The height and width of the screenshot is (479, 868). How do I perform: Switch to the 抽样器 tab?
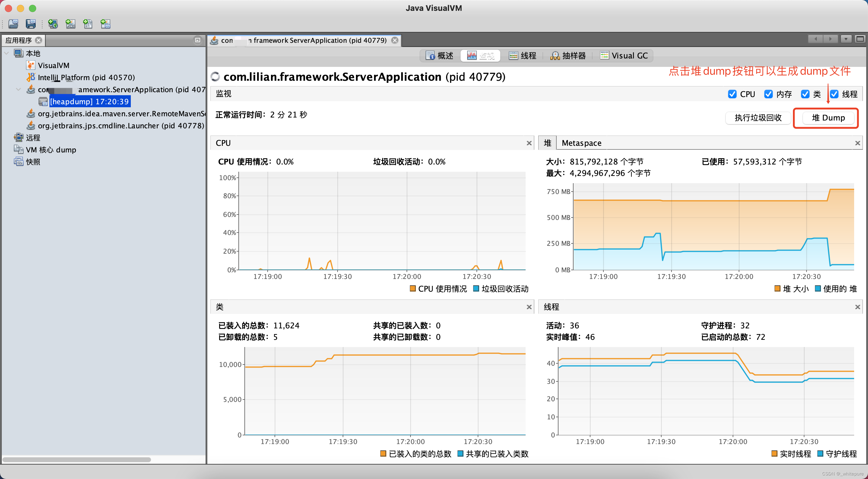coord(568,55)
